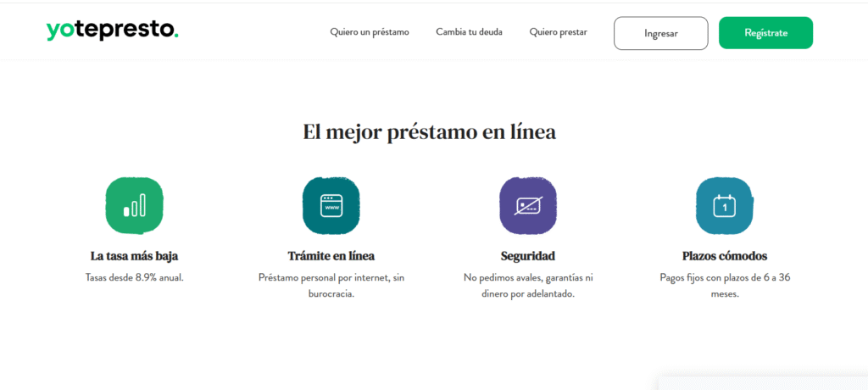This screenshot has width=868, height=390.
Task: Click the green Regístrate button
Action: [766, 33]
